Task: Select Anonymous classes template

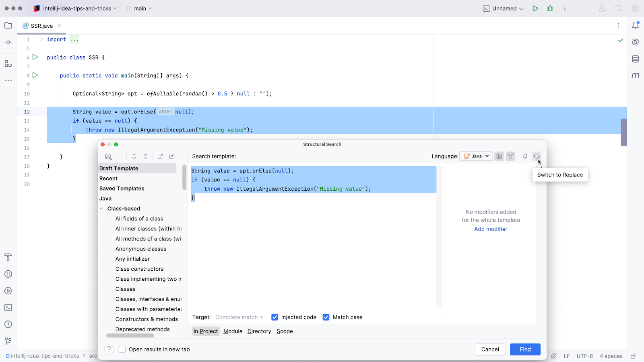Action: pos(141,249)
